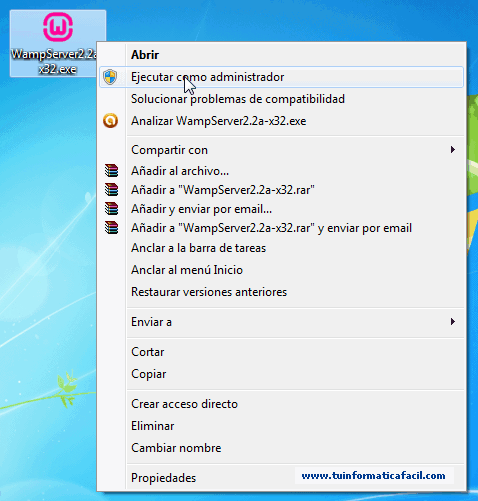Screen dimensions: 478x501
Task: Choose Anclar a la barra de tareas
Action: point(281,248)
